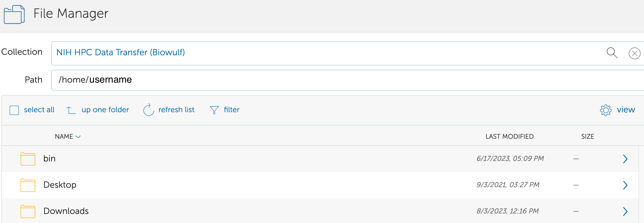
Task: Click the up one folder arrow icon
Action: (71, 110)
